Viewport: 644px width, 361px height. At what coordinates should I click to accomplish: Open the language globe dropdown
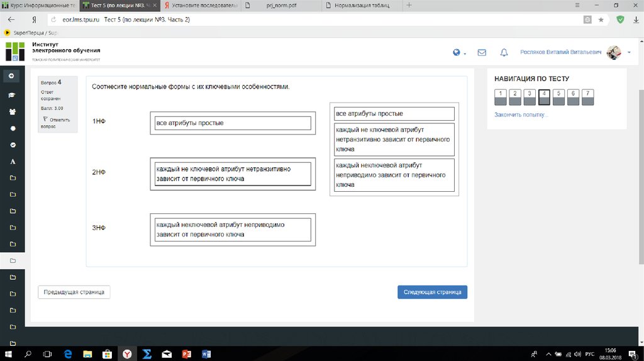tap(459, 53)
